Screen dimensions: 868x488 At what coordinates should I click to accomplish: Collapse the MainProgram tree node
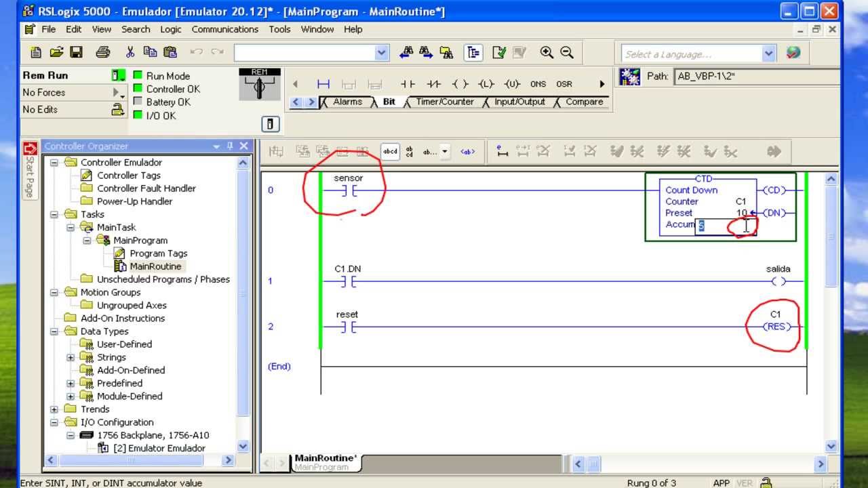[x=87, y=241]
